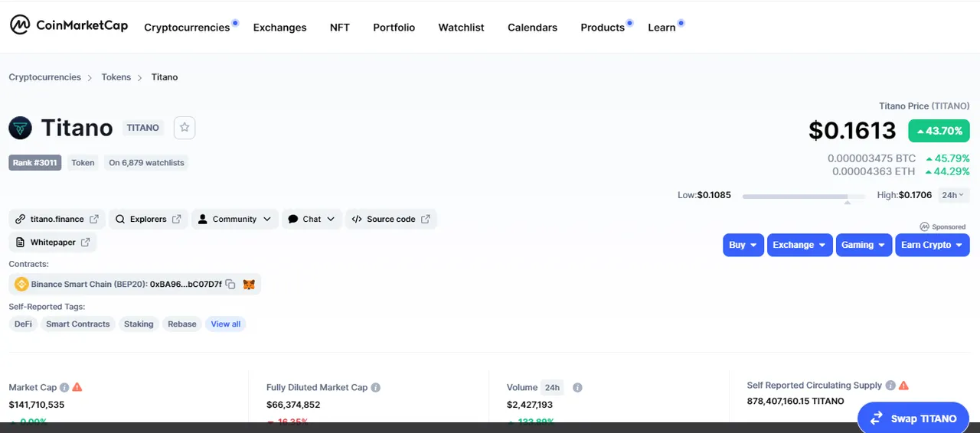Screen dimensions: 980x433
Task: Open the titano.finance website link
Action: [57, 219]
